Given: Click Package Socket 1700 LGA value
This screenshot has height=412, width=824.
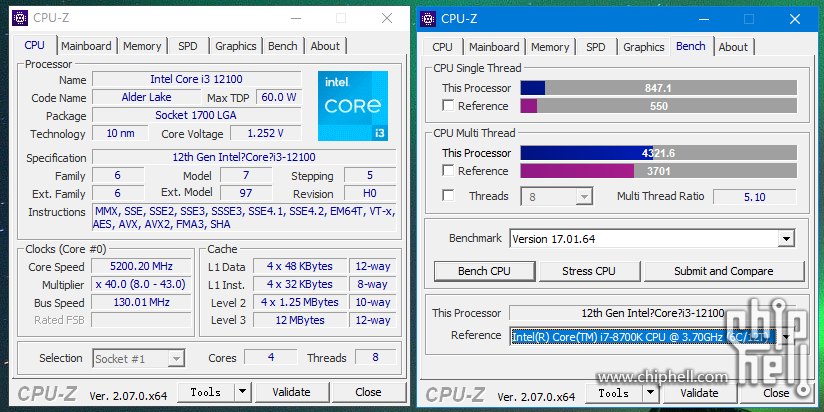Looking at the screenshot, I should [x=197, y=115].
